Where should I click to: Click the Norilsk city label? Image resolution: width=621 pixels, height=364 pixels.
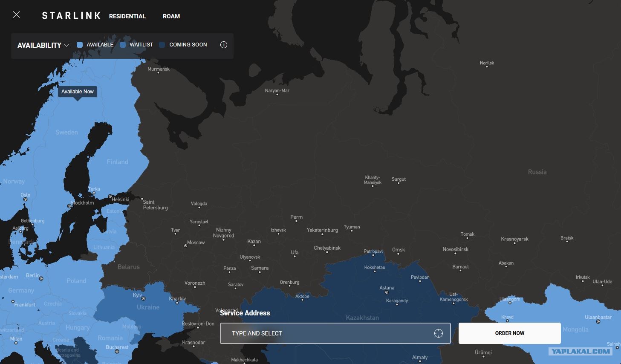[487, 63]
